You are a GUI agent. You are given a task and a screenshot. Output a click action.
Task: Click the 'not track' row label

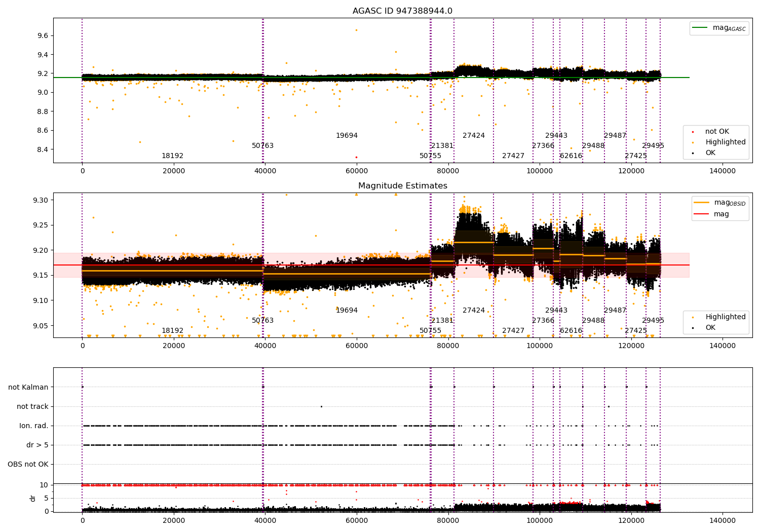pyautogui.click(x=32, y=406)
